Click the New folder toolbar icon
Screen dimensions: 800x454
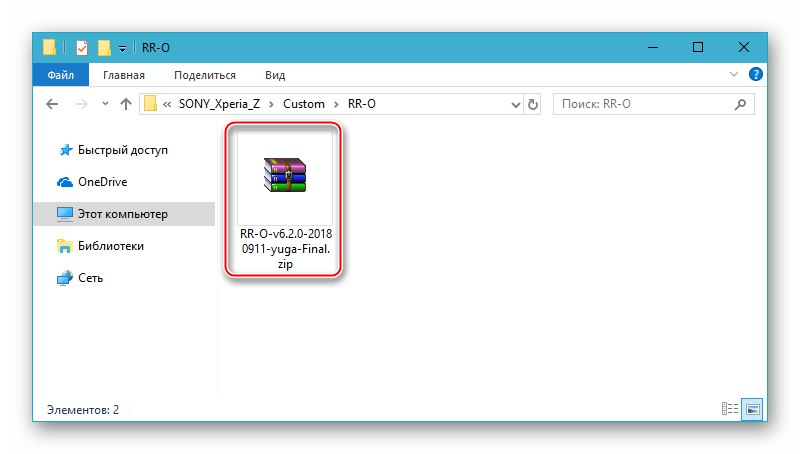(104, 48)
